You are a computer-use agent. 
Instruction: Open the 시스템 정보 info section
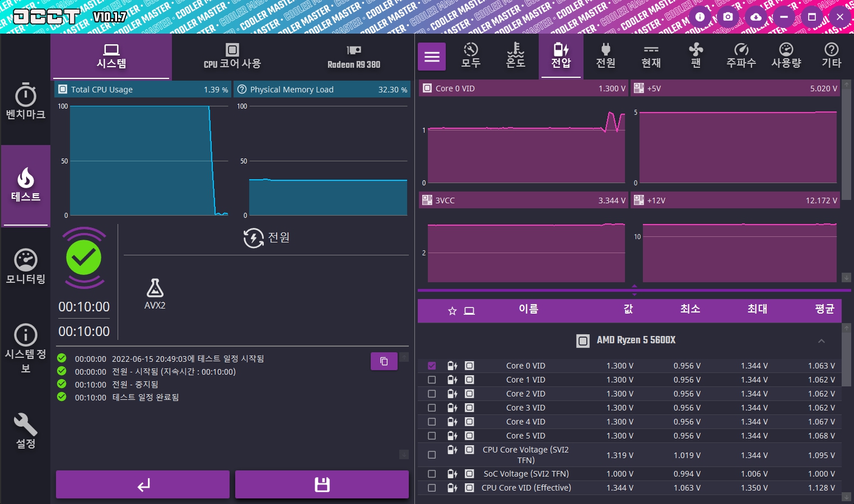click(x=26, y=348)
